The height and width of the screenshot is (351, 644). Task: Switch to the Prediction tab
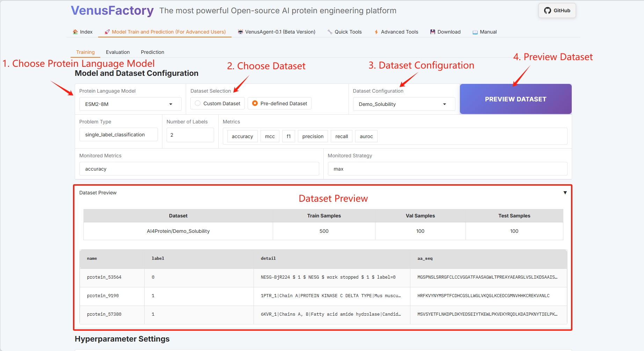152,52
